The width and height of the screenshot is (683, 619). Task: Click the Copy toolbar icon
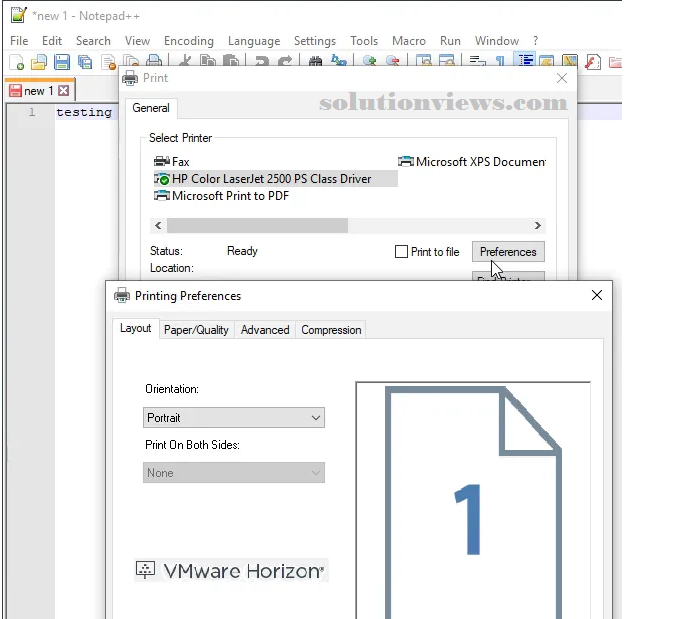pos(208,60)
